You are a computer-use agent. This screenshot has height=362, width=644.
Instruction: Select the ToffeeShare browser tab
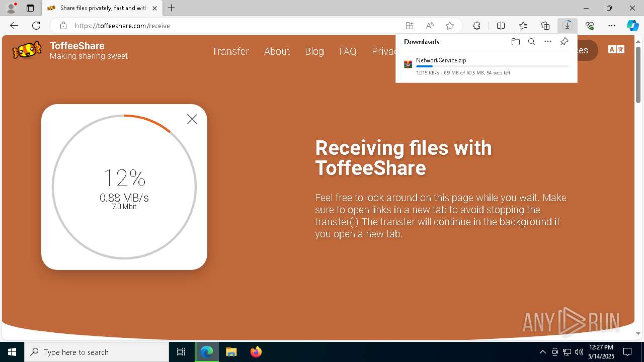point(101,8)
